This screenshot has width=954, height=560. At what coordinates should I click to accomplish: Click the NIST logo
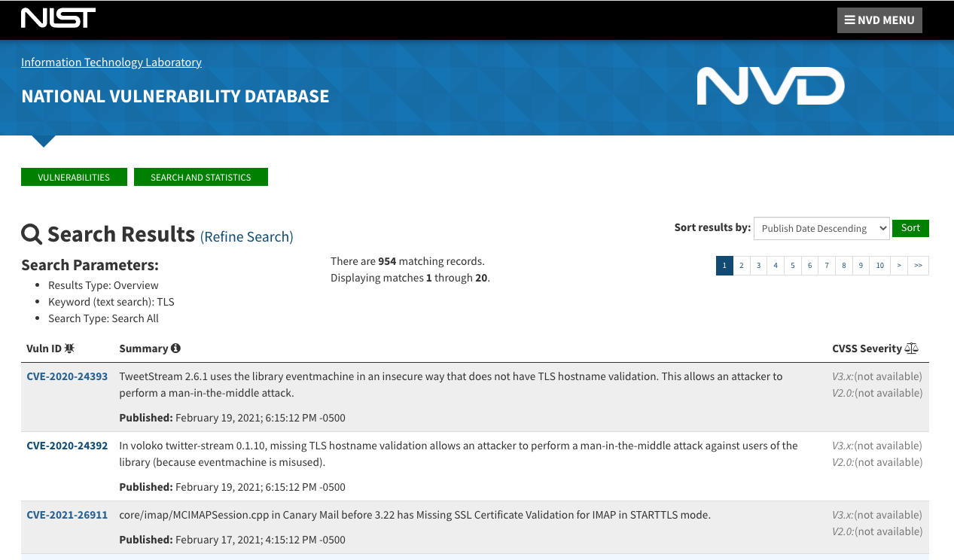(58, 18)
